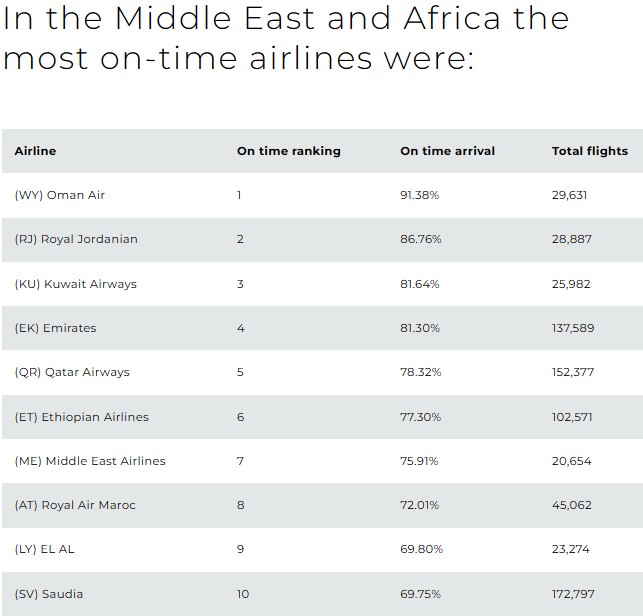The height and width of the screenshot is (616, 643).
Task: Select the Kuwait Airways airline cell
Action: [x=75, y=284]
